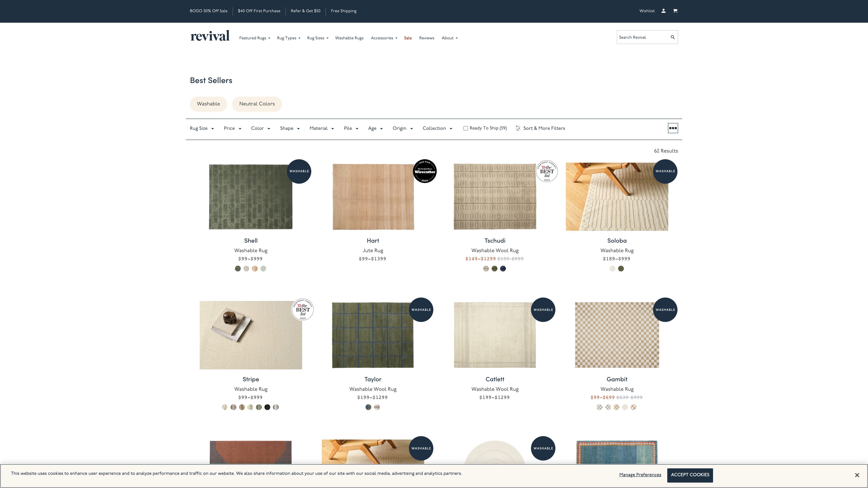
Task: Open the Manage Preferences link
Action: coord(640,475)
